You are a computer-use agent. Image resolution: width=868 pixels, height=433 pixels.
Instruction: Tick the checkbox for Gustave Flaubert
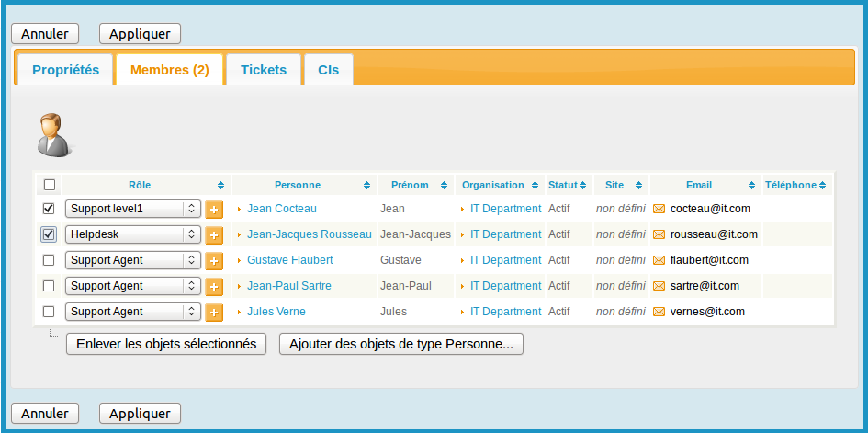point(50,260)
